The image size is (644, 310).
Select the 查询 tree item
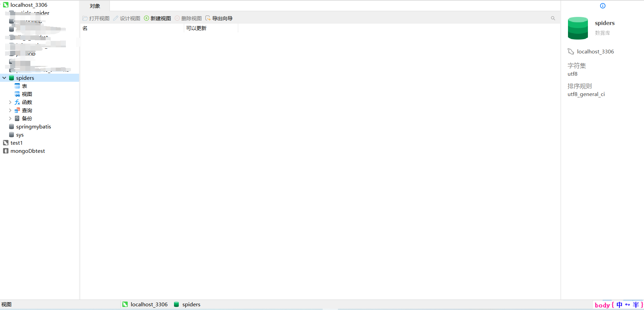pyautogui.click(x=27, y=110)
